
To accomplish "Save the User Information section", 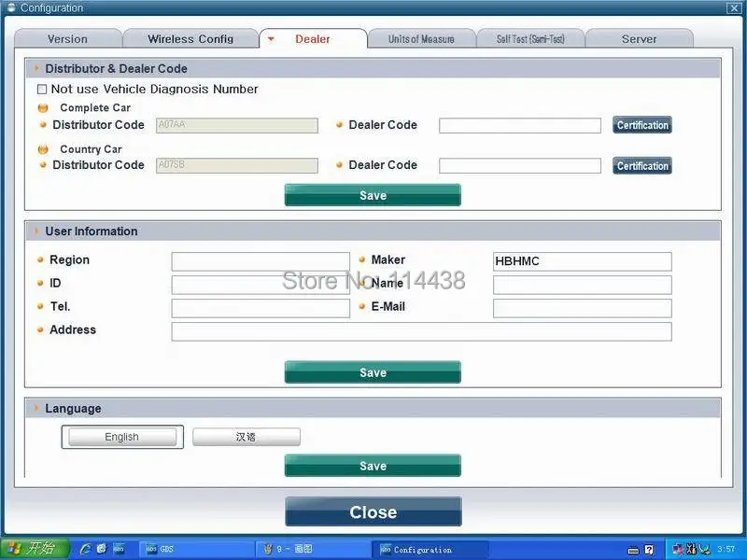I will (x=373, y=371).
